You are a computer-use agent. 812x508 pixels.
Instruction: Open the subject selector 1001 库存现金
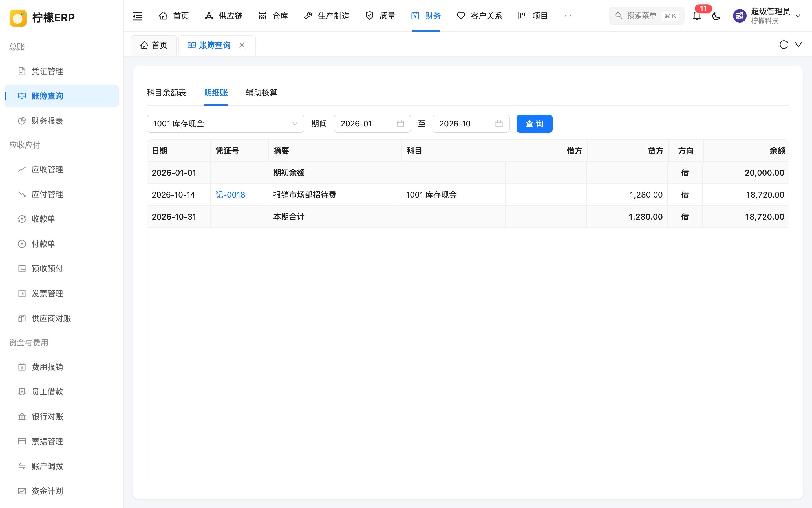[226, 124]
